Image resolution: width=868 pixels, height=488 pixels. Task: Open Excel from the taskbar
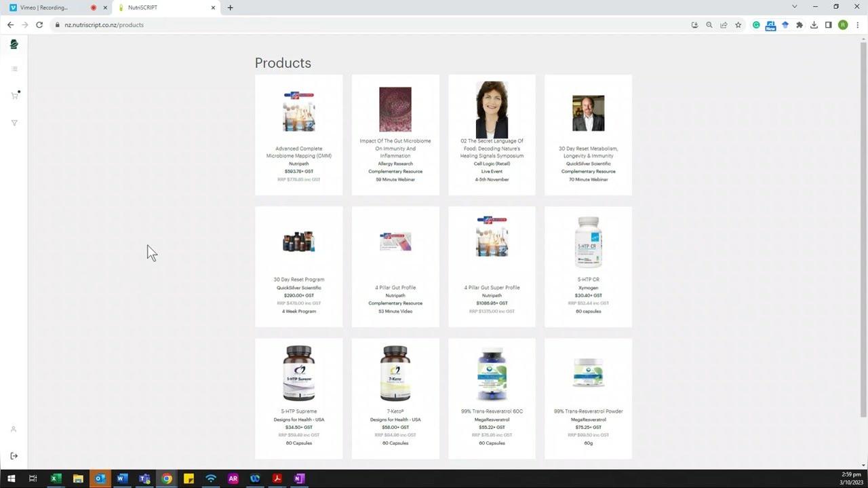[56, 478]
